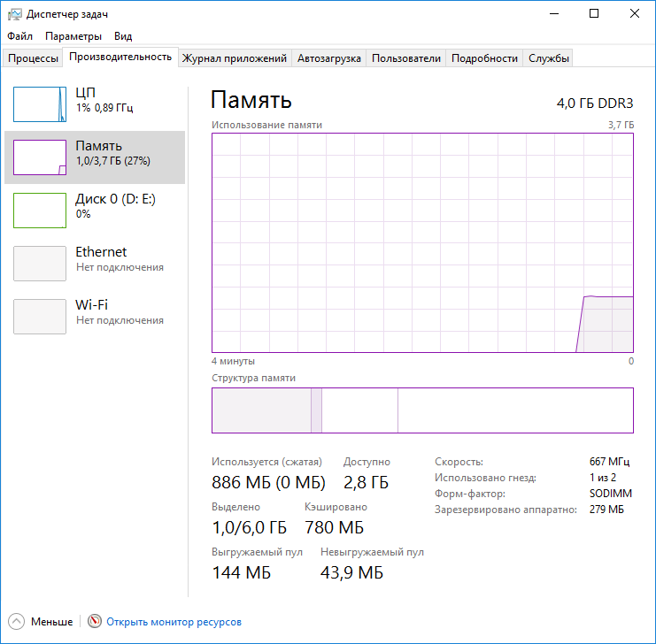Select the Память mini graph thumbnail
The height and width of the screenshot is (644, 656).
pos(40,157)
